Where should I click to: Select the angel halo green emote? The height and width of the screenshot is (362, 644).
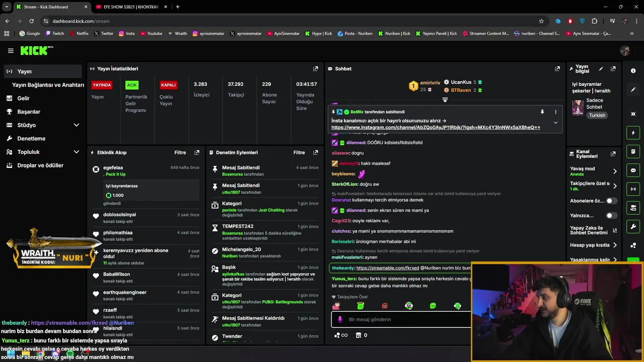point(360,305)
